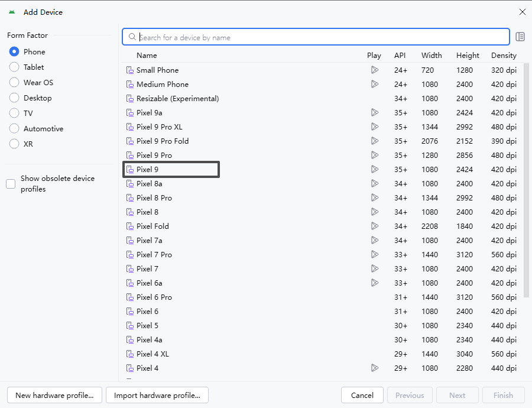Select the Pixel 4a device row
The image size is (532, 408).
point(323,340)
